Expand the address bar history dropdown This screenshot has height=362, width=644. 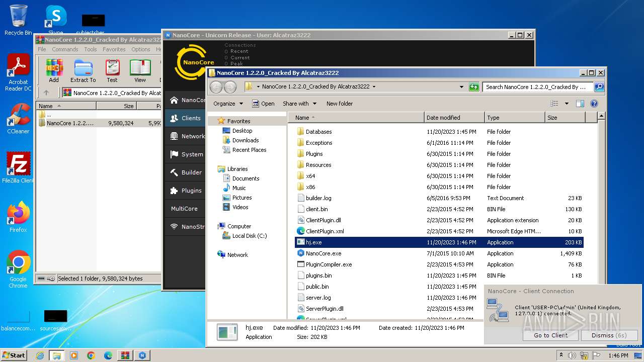point(461,86)
